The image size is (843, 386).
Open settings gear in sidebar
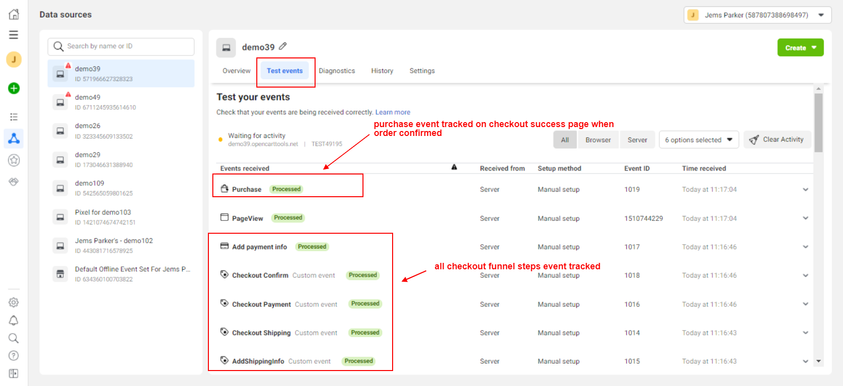(14, 303)
